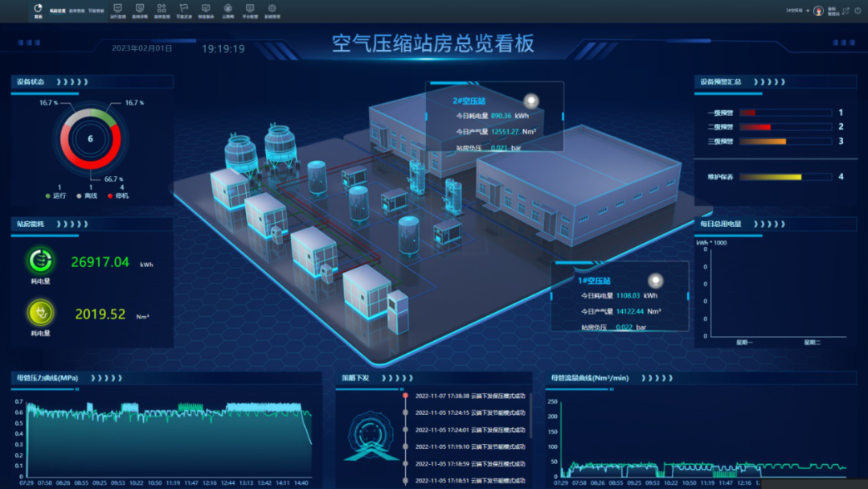868x489 pixels.
Task: Click the 云图库 cloud icon
Action: pos(227,9)
